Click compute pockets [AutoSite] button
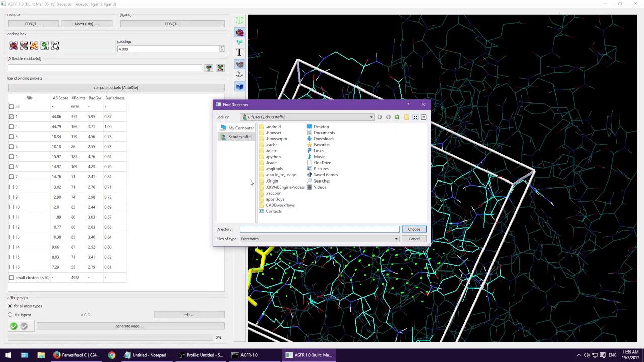 point(116,88)
